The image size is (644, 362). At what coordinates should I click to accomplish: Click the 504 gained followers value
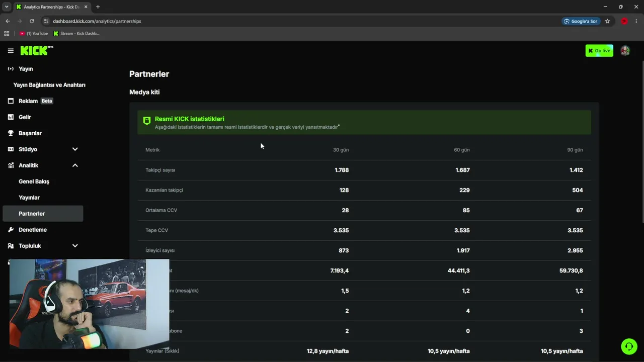pyautogui.click(x=578, y=190)
